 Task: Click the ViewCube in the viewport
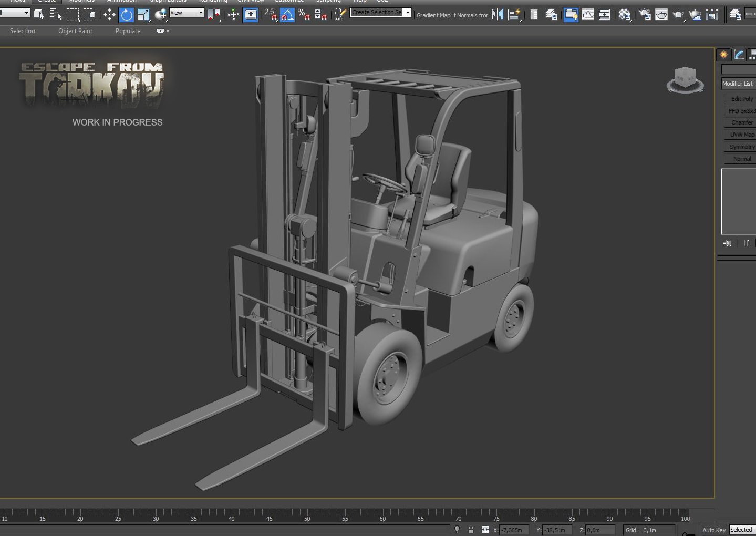pyautogui.click(x=685, y=80)
